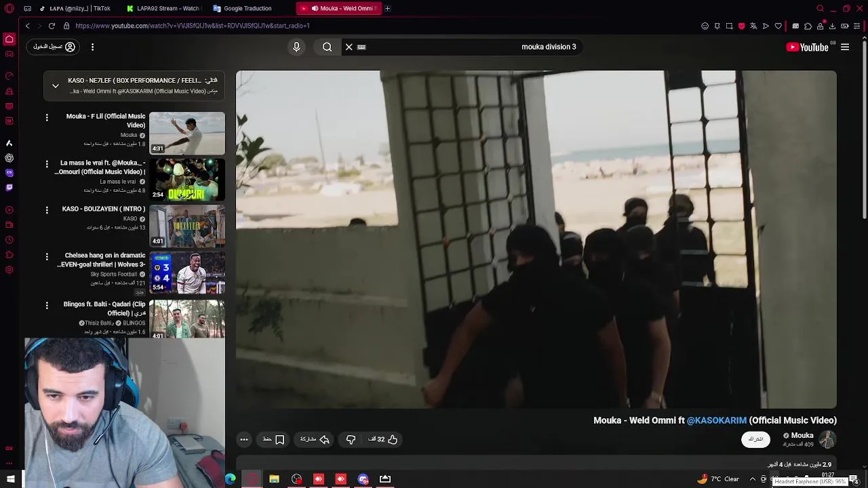868x488 pixels.
Task: Click the video player to pause
Action: pyautogui.click(x=536, y=239)
